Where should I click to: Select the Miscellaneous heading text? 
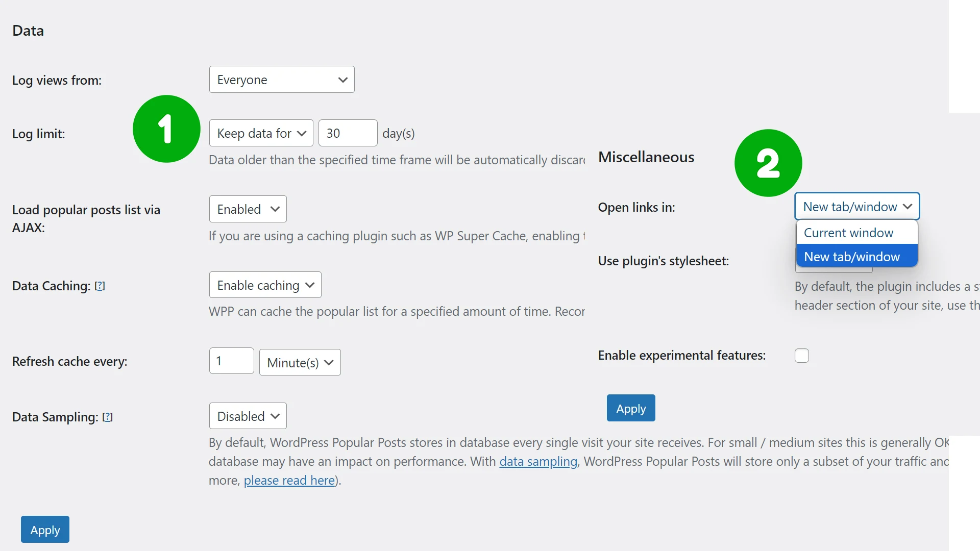[x=646, y=157]
